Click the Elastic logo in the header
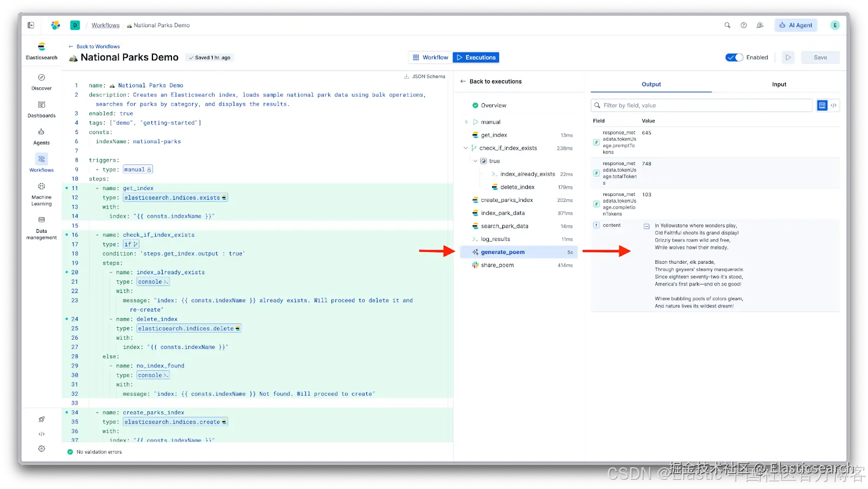This screenshot has width=868, height=489. click(x=55, y=25)
